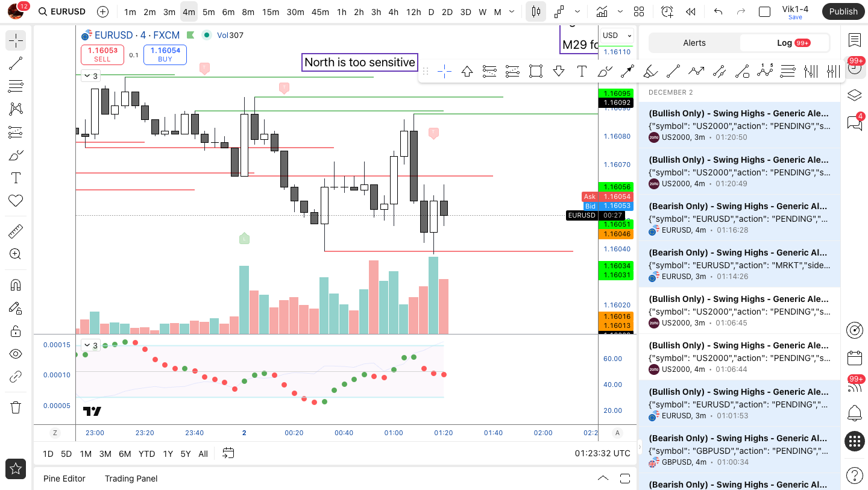
Task: Select the 1h interval
Action: 342,11
